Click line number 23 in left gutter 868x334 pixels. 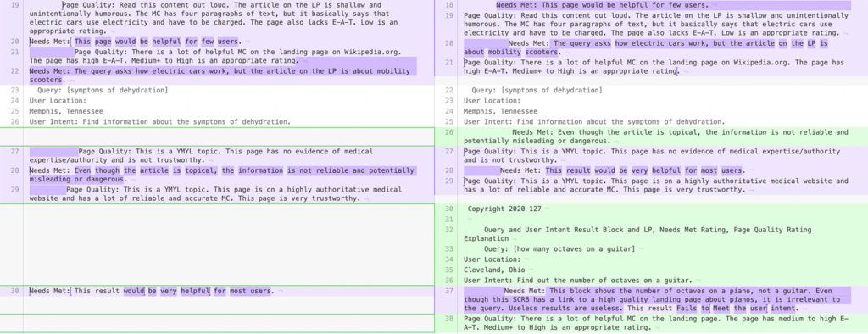(x=15, y=91)
